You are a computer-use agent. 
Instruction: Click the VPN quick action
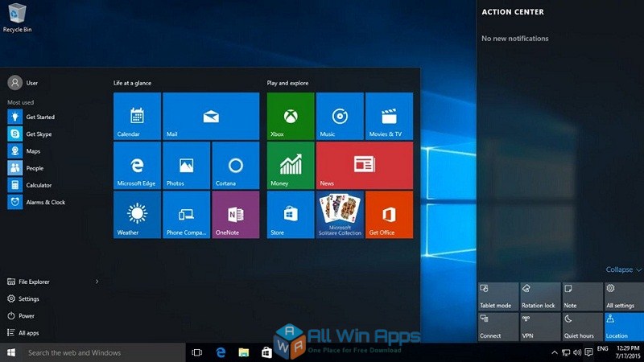tap(540, 327)
